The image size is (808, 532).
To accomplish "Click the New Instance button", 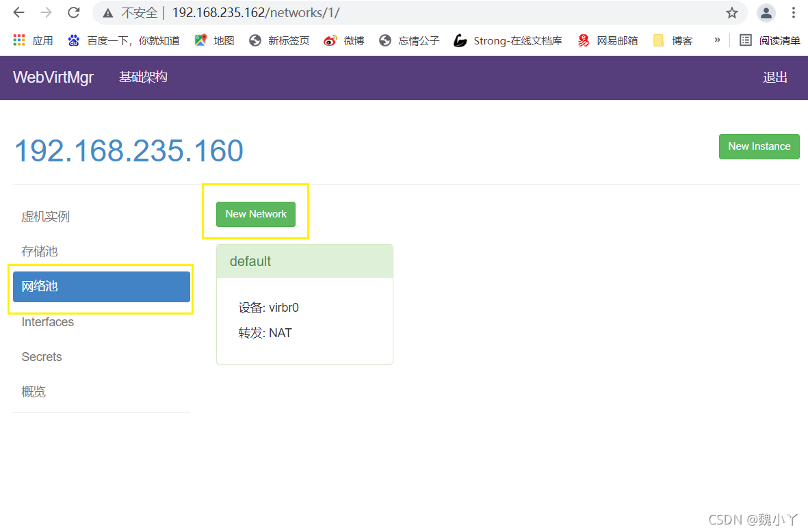I will click(759, 146).
